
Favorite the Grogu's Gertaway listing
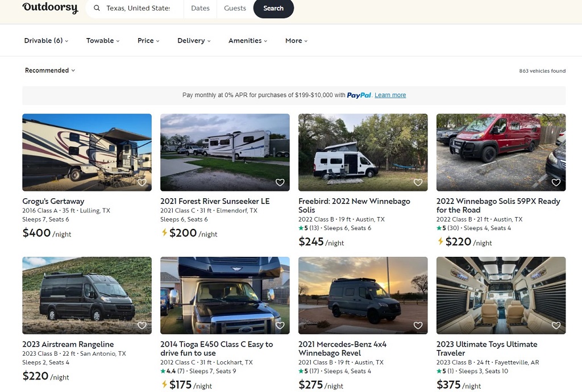point(142,182)
